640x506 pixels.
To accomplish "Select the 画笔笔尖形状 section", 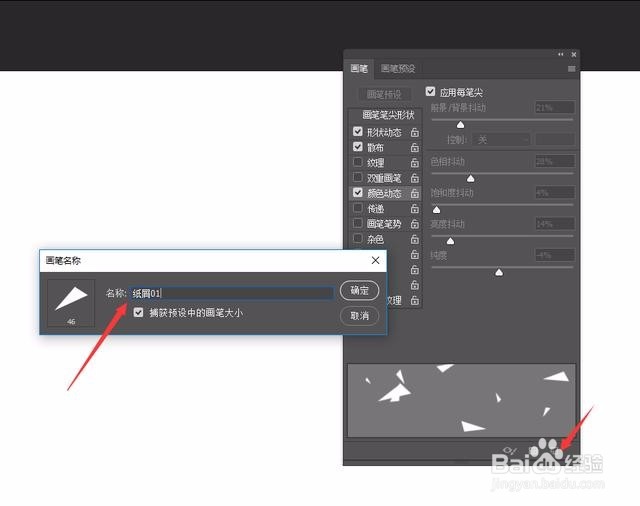I will point(388,115).
